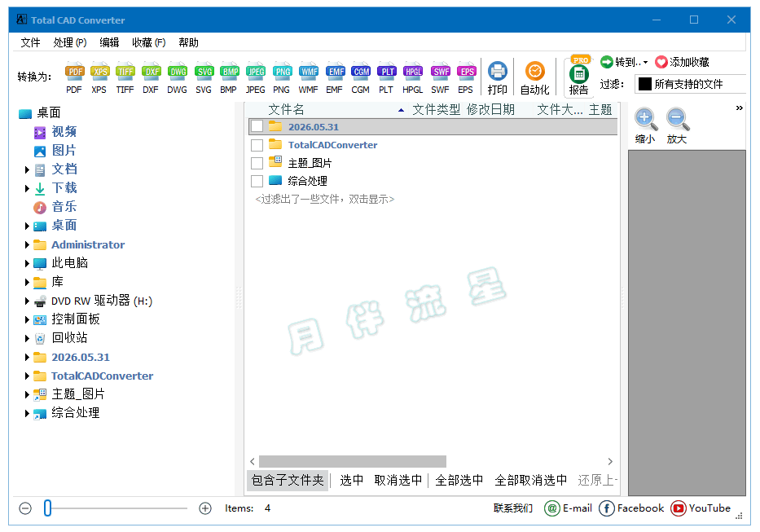Select 音乐 in folder tree
This screenshot has height=532, width=760.
[x=64, y=207]
